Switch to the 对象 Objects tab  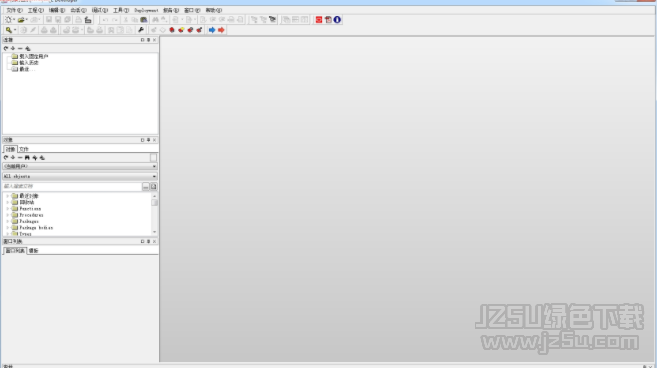point(10,149)
